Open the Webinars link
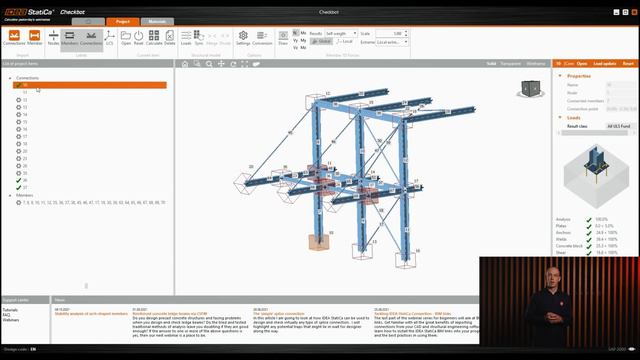 pyautogui.click(x=11, y=320)
